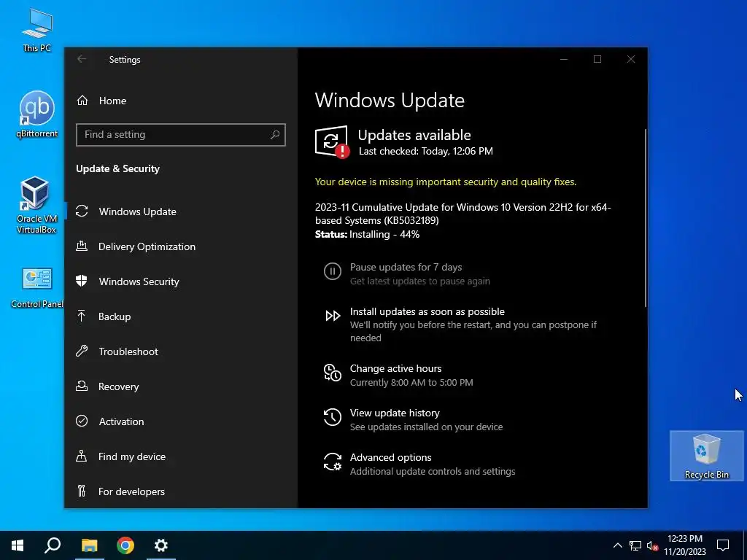747x560 pixels.
Task: Click the muted volume icon in system tray
Action: (652, 545)
